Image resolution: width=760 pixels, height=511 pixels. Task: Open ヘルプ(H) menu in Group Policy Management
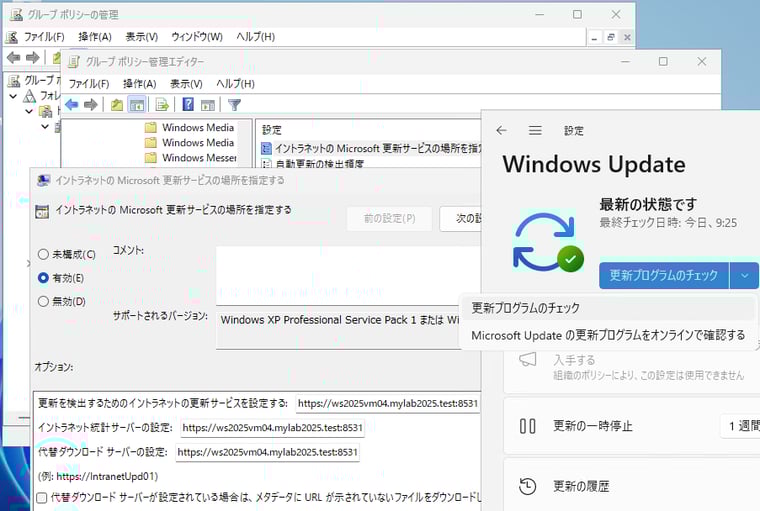pyautogui.click(x=255, y=36)
